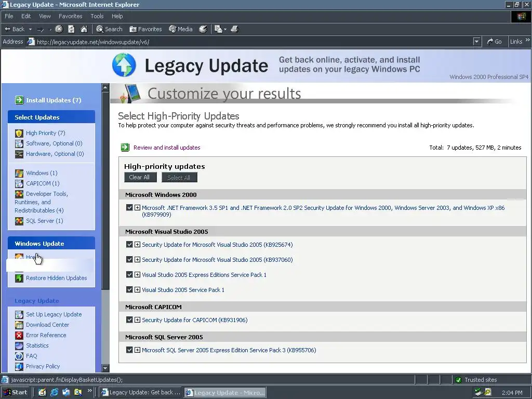
Task: Uncheck the .NET Framework 3.5 SP1 update
Action: click(x=129, y=207)
